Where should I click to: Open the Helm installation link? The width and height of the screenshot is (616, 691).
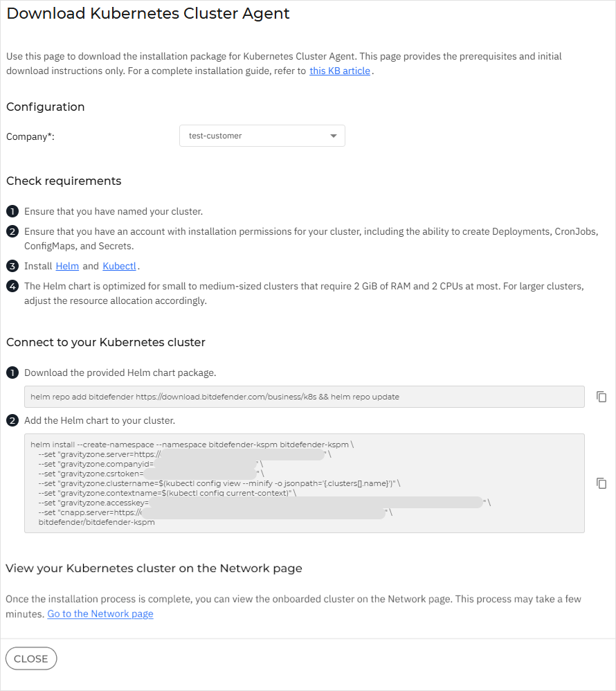tap(67, 266)
